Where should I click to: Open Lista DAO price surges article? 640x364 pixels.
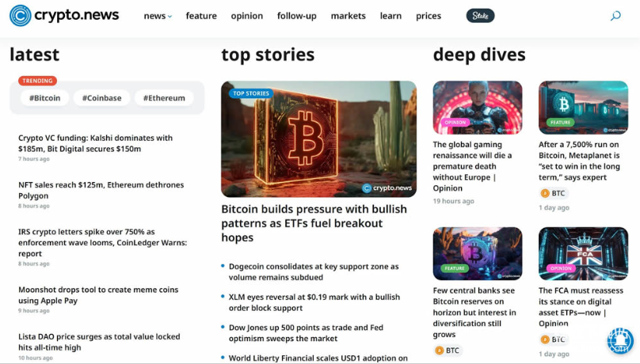click(99, 342)
